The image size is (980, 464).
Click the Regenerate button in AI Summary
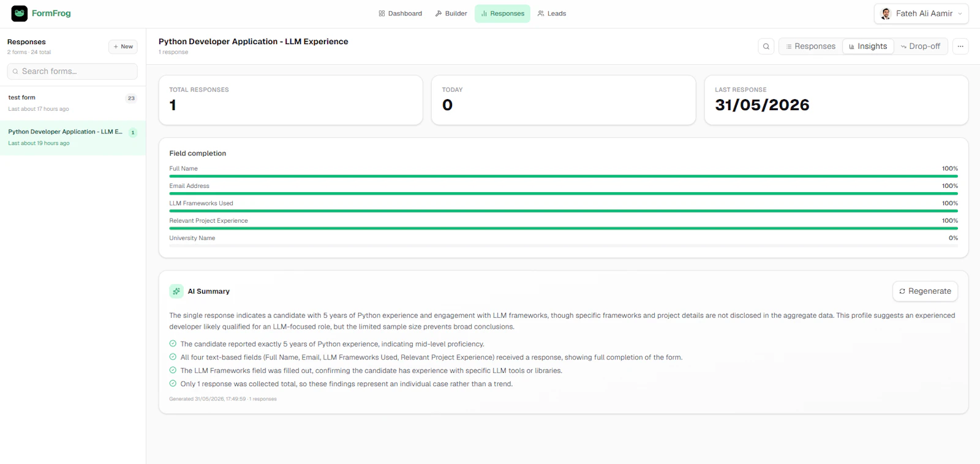click(925, 291)
